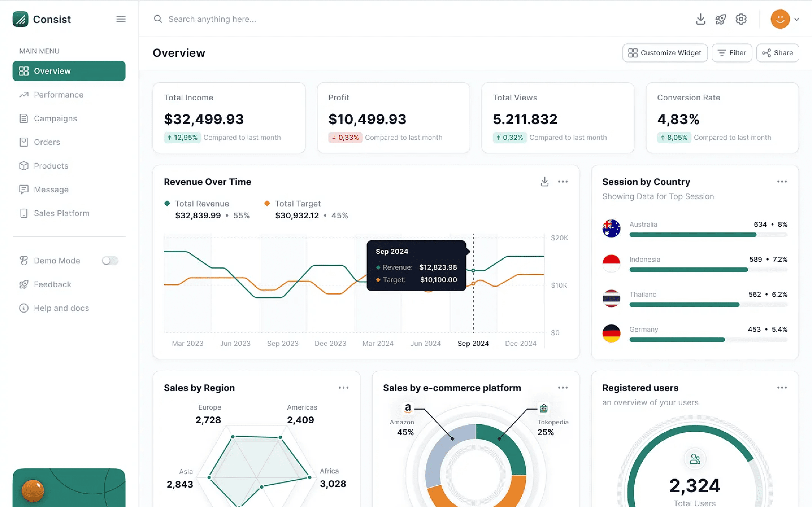The height and width of the screenshot is (507, 812).
Task: Click the users icon in Registered users
Action: [695, 459]
